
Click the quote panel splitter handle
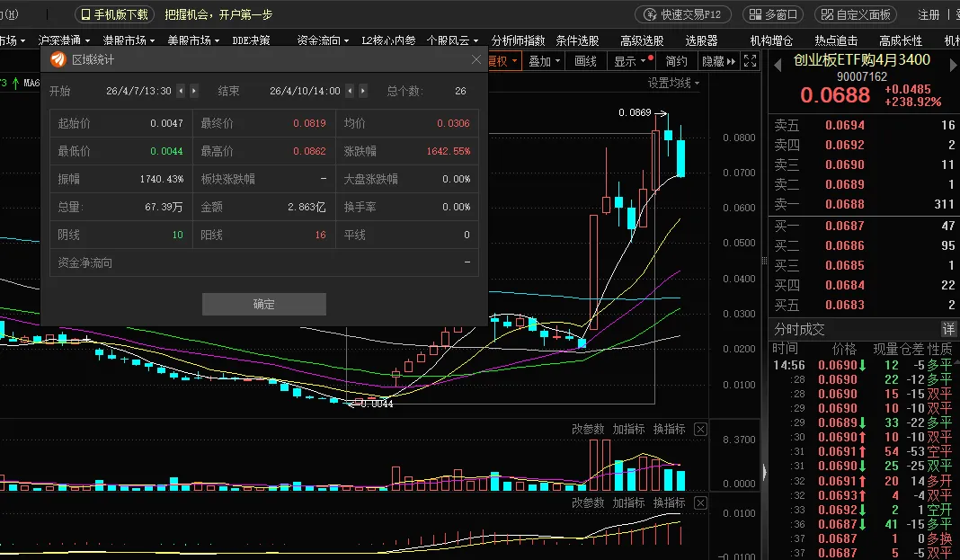(x=764, y=260)
